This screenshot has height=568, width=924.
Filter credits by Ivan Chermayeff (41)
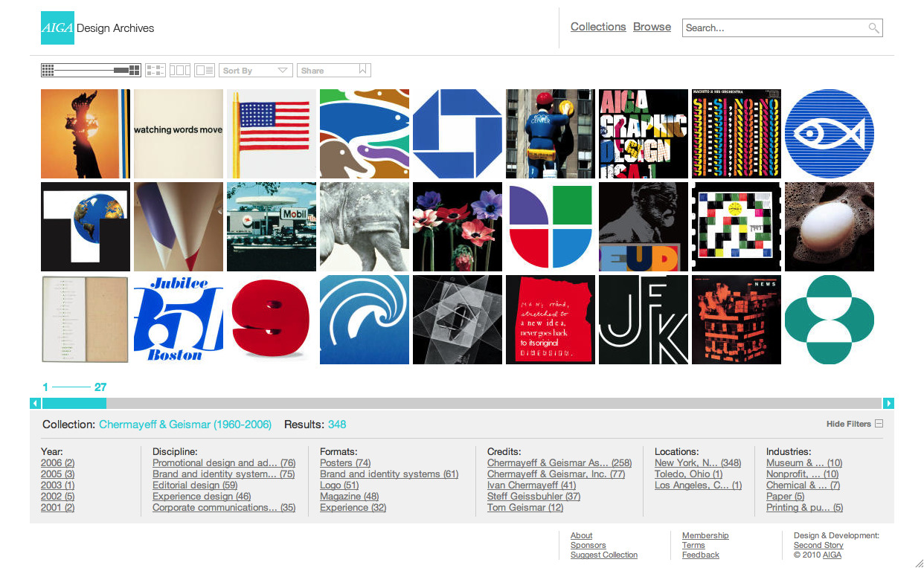(532, 485)
